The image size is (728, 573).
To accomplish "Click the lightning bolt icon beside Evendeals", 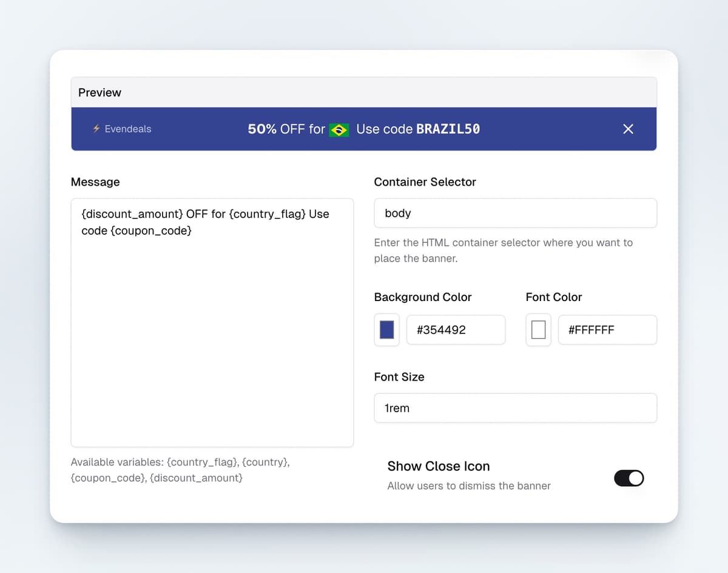I will (x=96, y=129).
